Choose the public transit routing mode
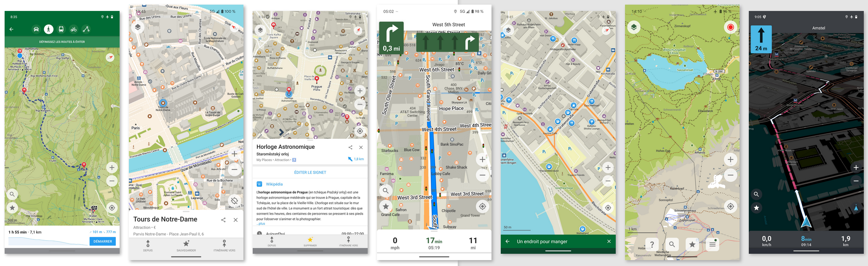The width and height of the screenshot is (868, 266). 61,29
